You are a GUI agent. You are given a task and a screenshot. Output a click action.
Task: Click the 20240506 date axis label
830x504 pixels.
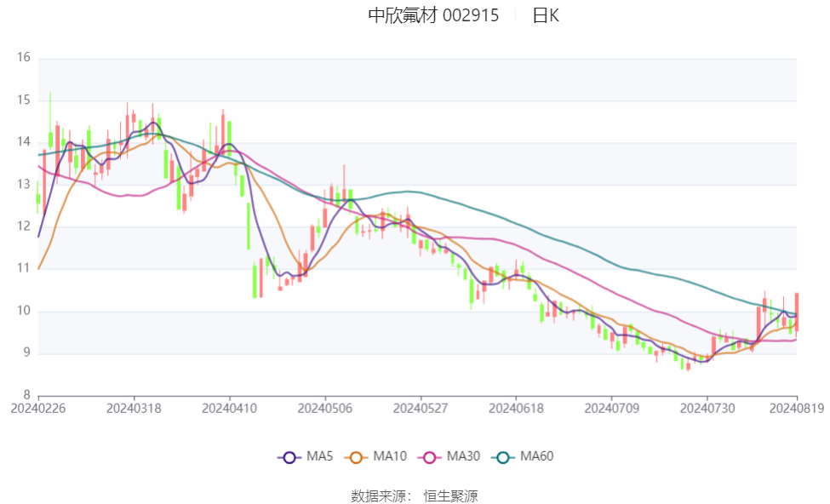325,408
